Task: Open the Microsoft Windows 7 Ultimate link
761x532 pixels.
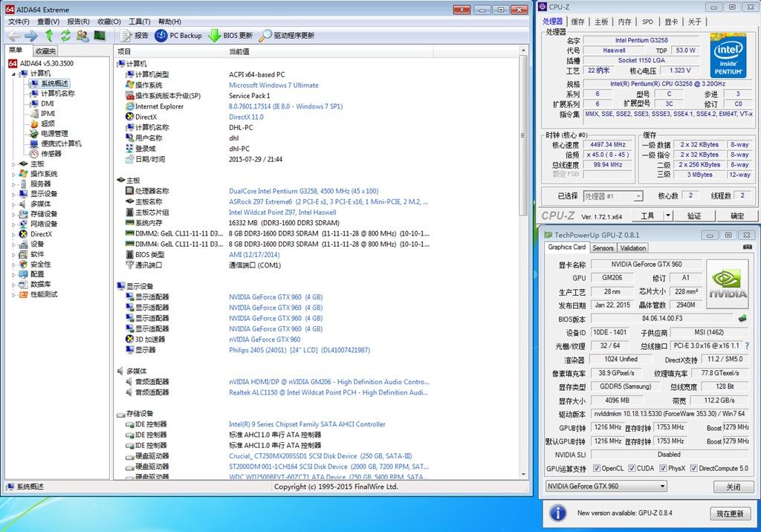Action: [273, 85]
